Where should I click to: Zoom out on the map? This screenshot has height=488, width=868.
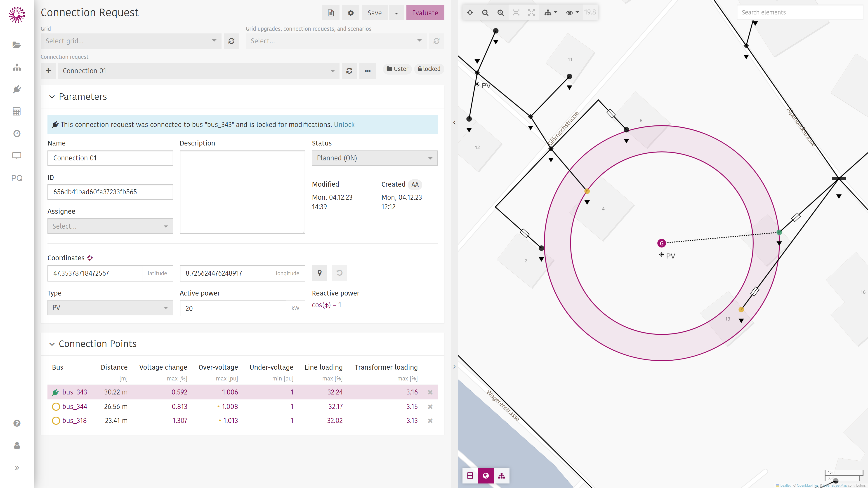click(x=485, y=12)
